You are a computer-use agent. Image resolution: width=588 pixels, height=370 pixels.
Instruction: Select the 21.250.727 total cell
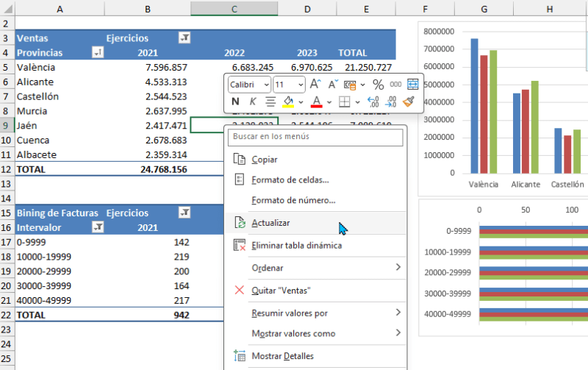pyautogui.click(x=366, y=67)
